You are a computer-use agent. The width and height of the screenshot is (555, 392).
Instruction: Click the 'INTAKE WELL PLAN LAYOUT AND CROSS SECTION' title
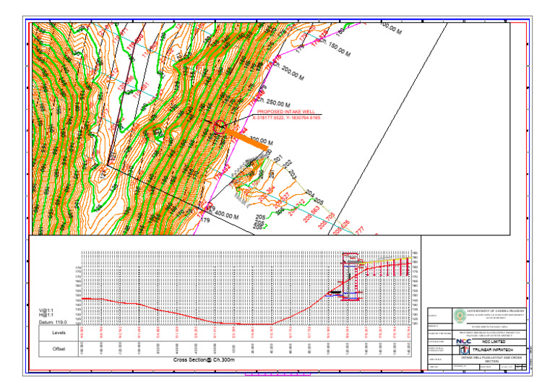pos(491,360)
